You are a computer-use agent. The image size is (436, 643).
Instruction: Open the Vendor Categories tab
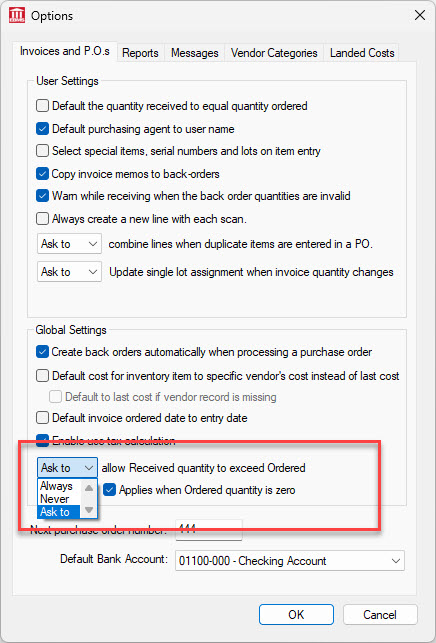click(x=274, y=53)
